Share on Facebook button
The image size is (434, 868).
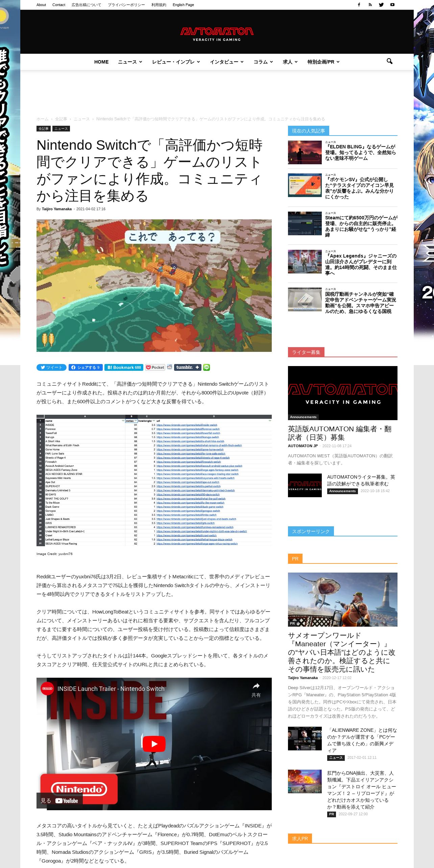85,367
